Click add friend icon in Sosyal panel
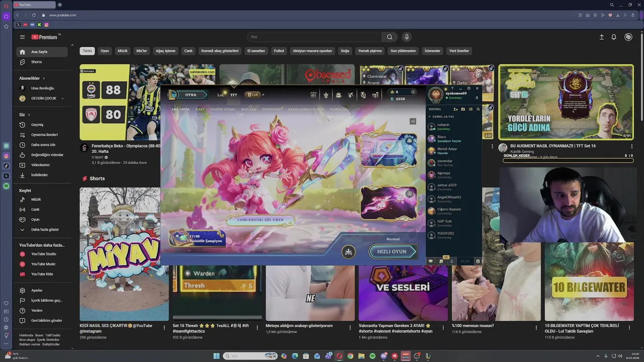This screenshot has height=362, width=644. tap(455, 109)
